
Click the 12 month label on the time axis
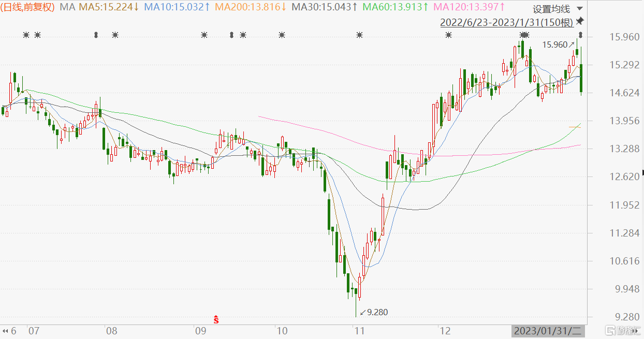pos(445,331)
